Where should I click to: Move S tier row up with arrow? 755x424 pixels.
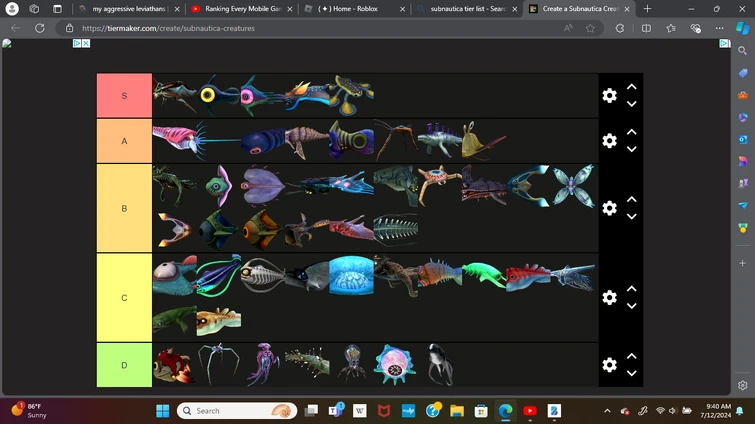tap(632, 87)
